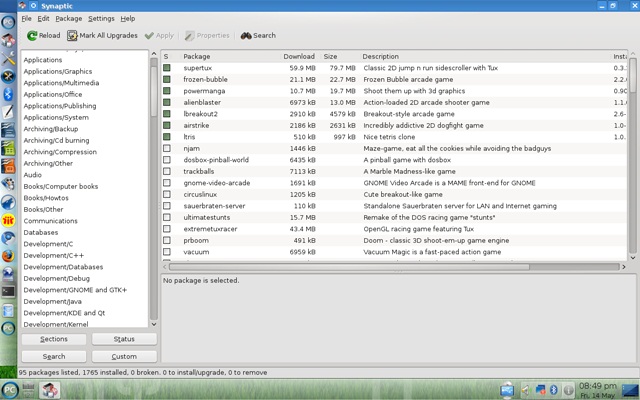
Task: Click sections list scroll-up arrow
Action: click(x=154, y=53)
